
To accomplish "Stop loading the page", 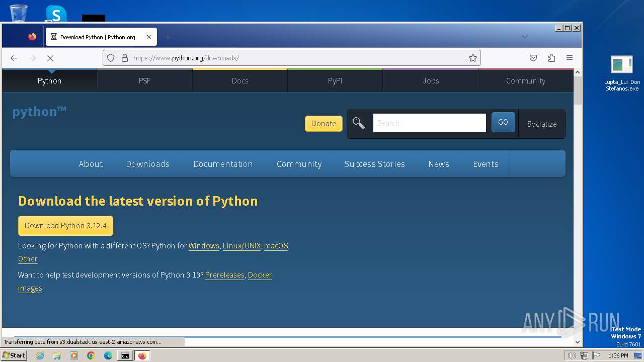I will (50, 58).
